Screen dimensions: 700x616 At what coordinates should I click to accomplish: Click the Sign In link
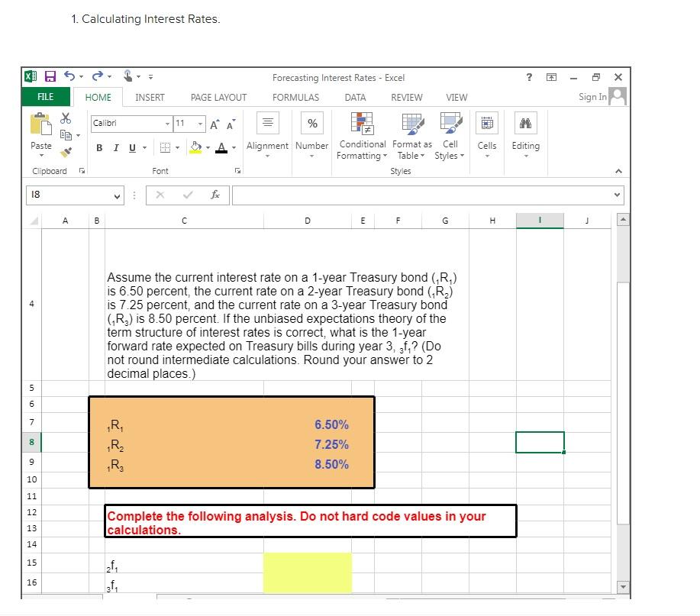pos(592,97)
